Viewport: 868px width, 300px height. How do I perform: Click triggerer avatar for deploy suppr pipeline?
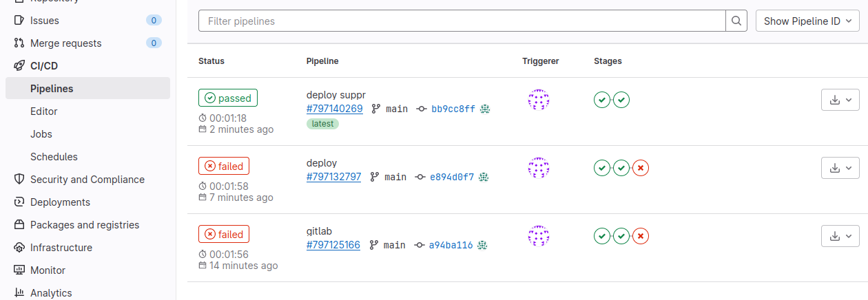pyautogui.click(x=538, y=100)
